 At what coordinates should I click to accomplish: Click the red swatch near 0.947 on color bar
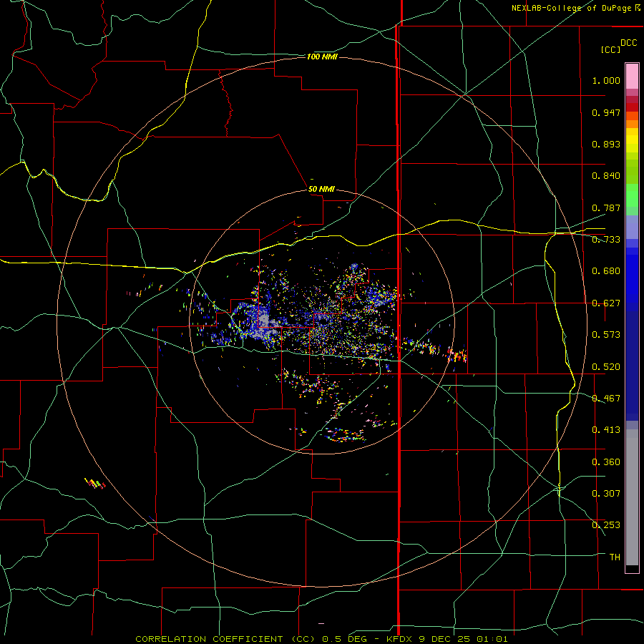click(x=632, y=107)
